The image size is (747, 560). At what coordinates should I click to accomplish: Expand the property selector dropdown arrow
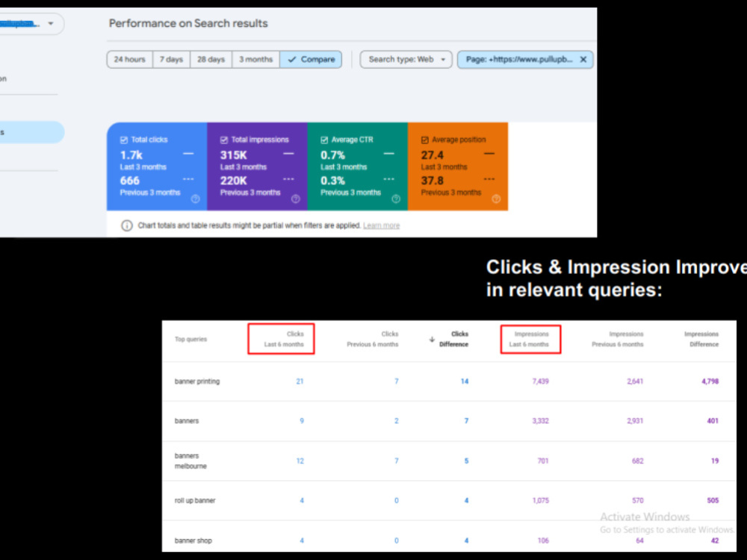[x=51, y=23]
